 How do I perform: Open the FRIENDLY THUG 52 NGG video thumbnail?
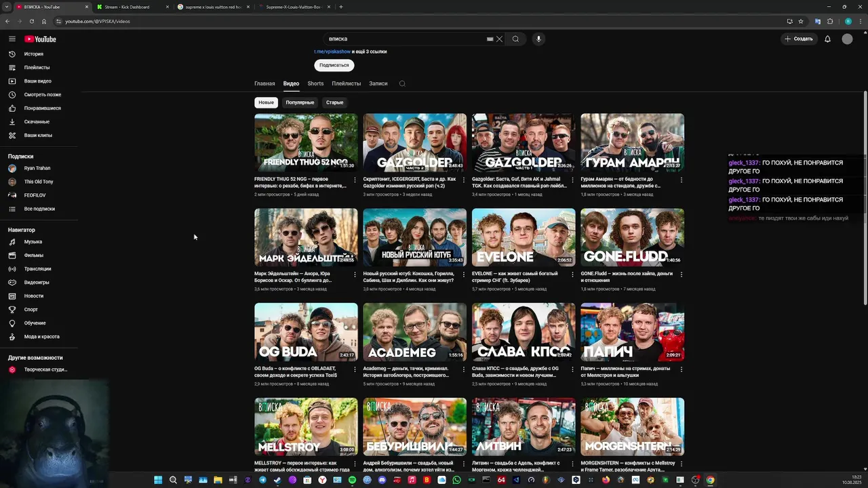[x=306, y=142]
